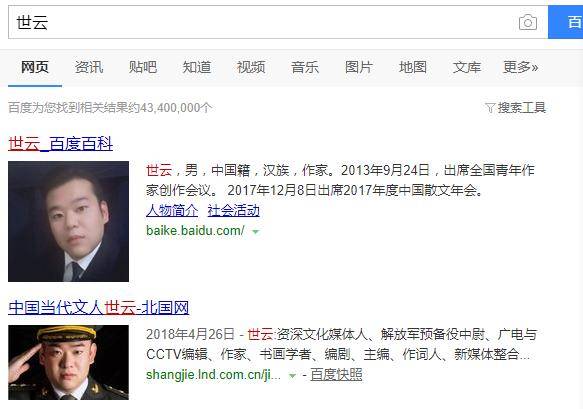Click the camera image search icon

point(528,22)
